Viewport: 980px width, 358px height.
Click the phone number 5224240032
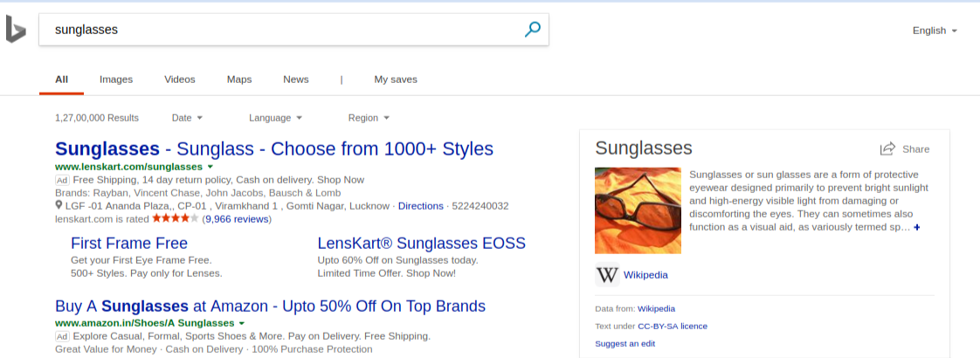click(x=480, y=205)
